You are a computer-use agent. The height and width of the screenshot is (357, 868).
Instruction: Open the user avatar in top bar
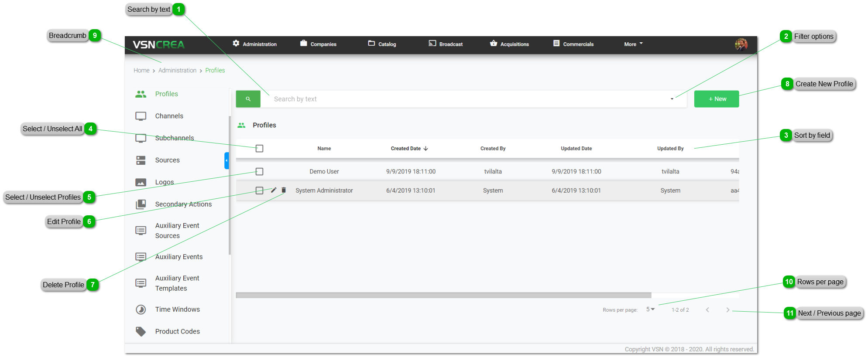tap(741, 44)
